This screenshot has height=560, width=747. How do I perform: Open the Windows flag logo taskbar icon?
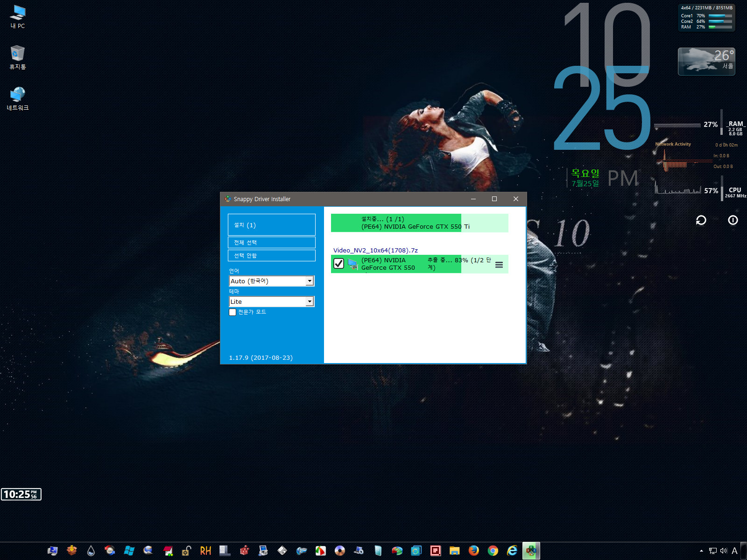click(x=129, y=551)
